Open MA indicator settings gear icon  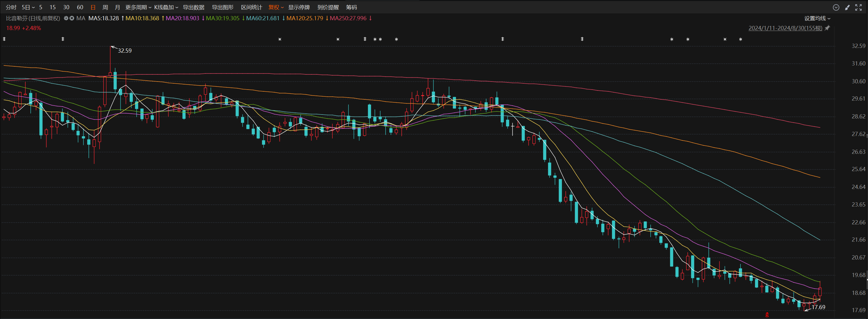(66, 18)
